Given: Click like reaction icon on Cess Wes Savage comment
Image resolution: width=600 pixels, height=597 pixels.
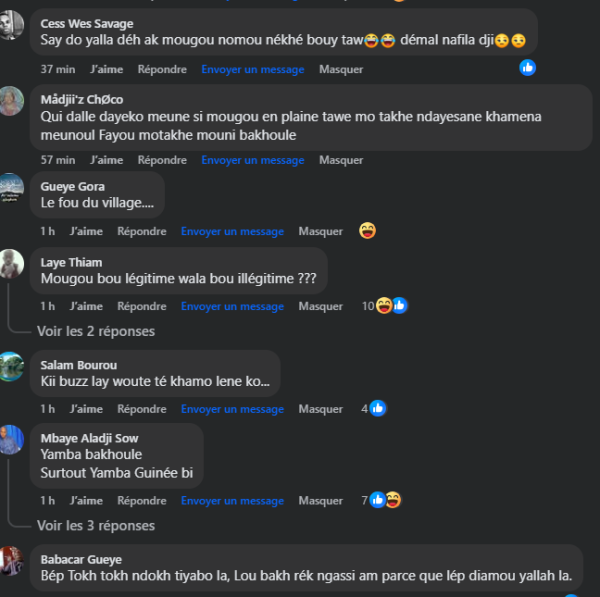Looking at the screenshot, I should pyautogui.click(x=527, y=68).
